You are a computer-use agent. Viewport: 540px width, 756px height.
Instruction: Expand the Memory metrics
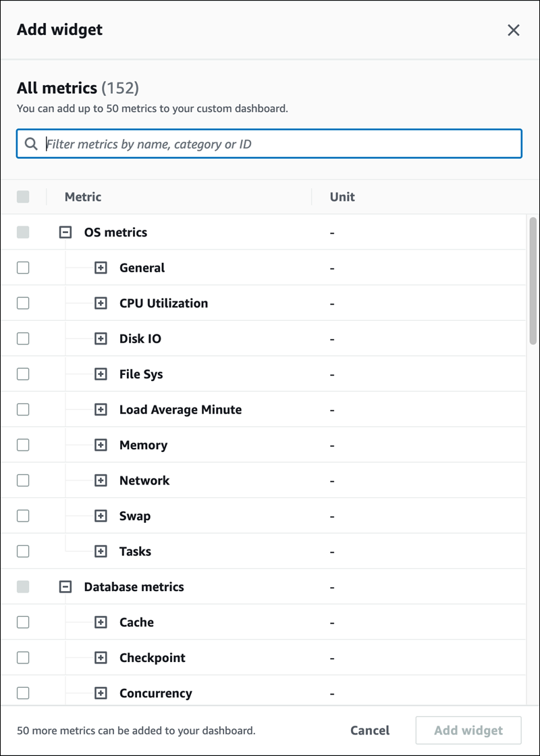tap(100, 445)
